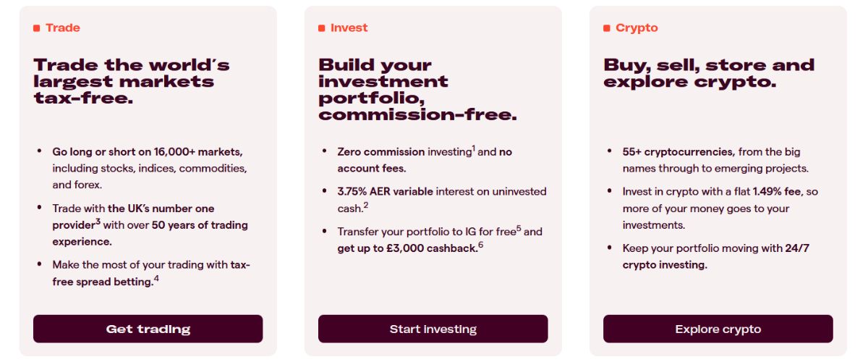This screenshot has width=868, height=362.
Task: Click the 'Trade the world's largest markets' heading
Action: click(x=132, y=81)
